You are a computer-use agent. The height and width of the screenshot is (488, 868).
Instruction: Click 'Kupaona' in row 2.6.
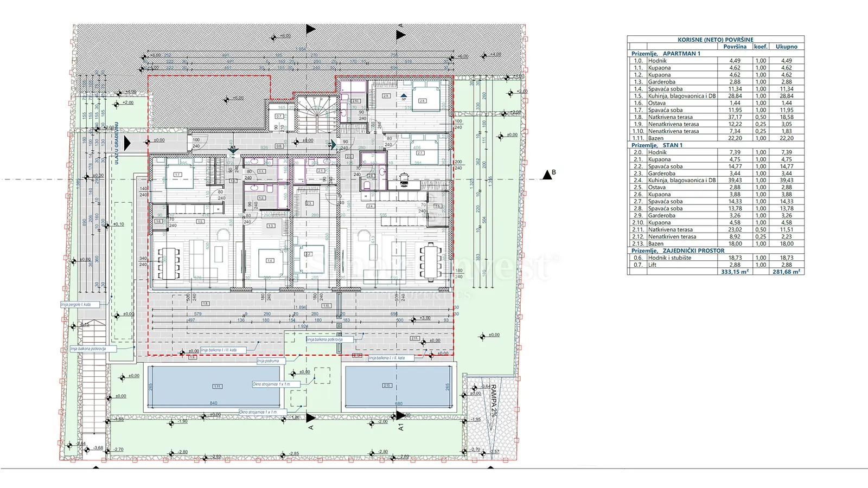[x=659, y=194]
